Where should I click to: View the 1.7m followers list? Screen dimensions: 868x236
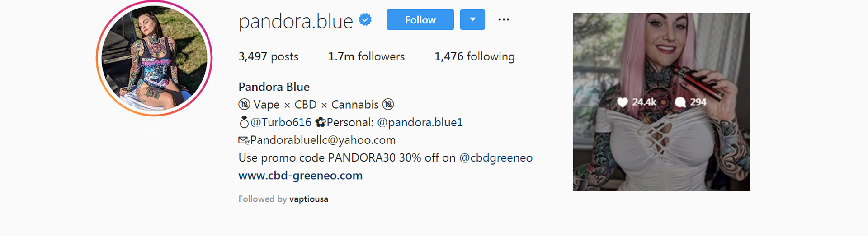coord(366,56)
